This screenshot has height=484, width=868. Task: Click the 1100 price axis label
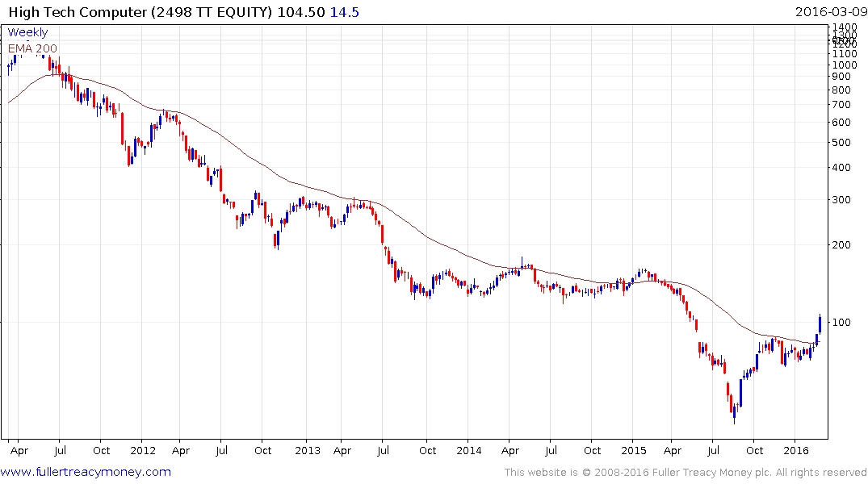(845, 54)
